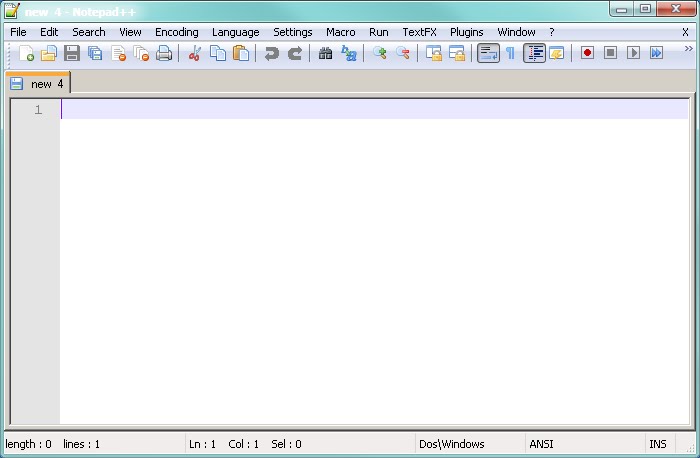Screen dimensions: 700x458
Task: Click the user defined language icon
Action: click(557, 53)
